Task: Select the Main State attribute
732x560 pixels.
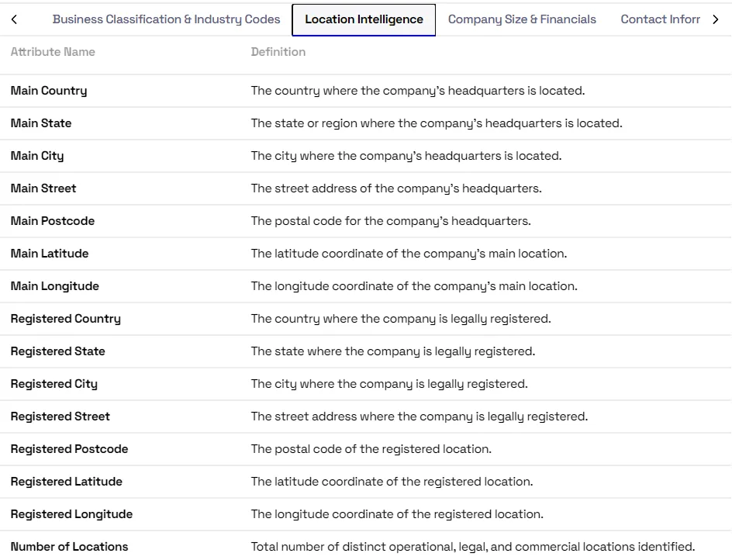Action: click(x=41, y=123)
